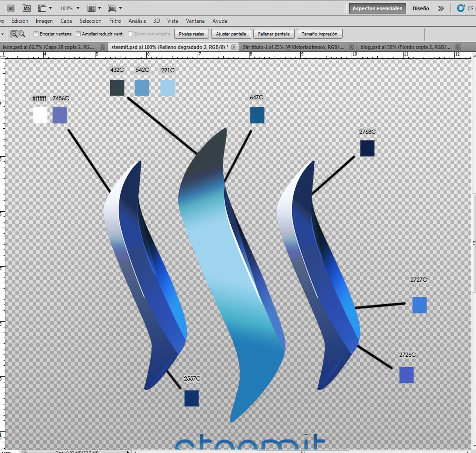The height and width of the screenshot is (453, 476).
Task: Open the Vista menu
Action: point(173,21)
